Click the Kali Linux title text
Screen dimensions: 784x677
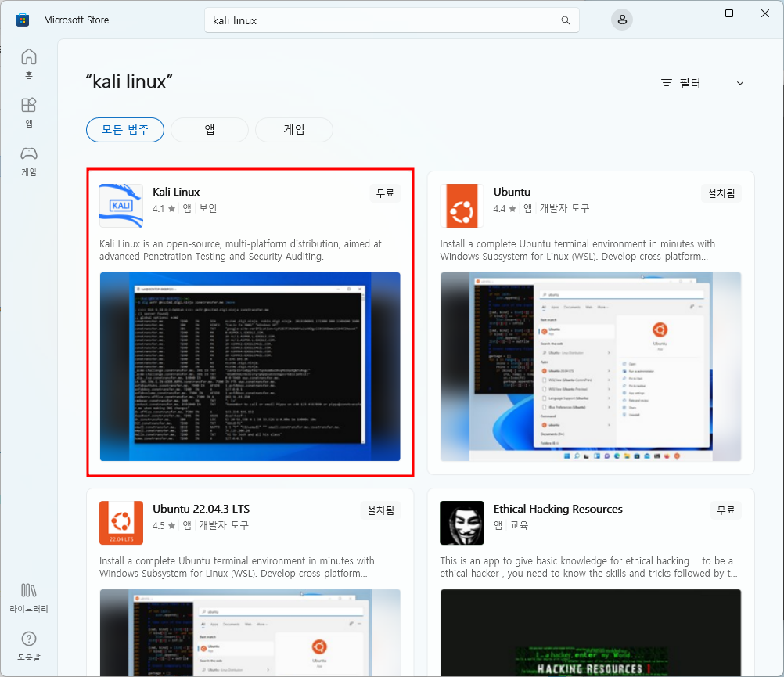pyautogui.click(x=176, y=192)
